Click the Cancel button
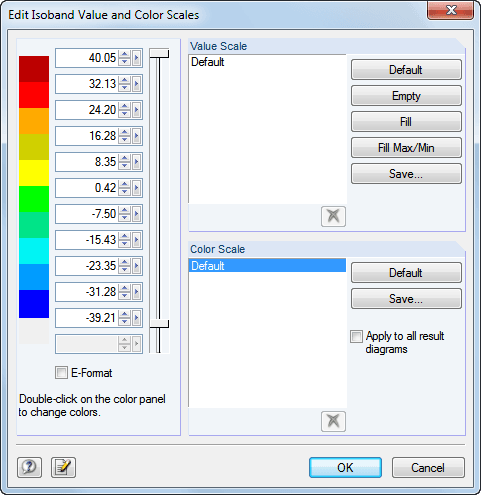 point(428,467)
